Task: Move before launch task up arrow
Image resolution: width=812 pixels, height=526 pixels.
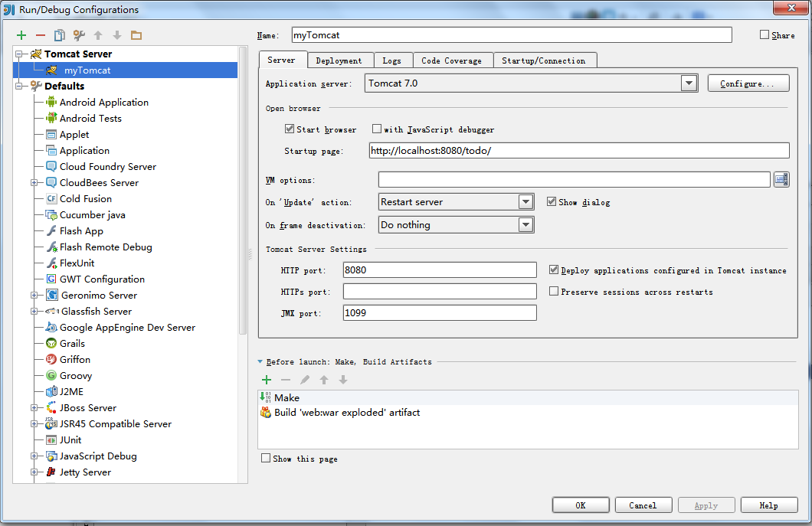Action: click(324, 380)
